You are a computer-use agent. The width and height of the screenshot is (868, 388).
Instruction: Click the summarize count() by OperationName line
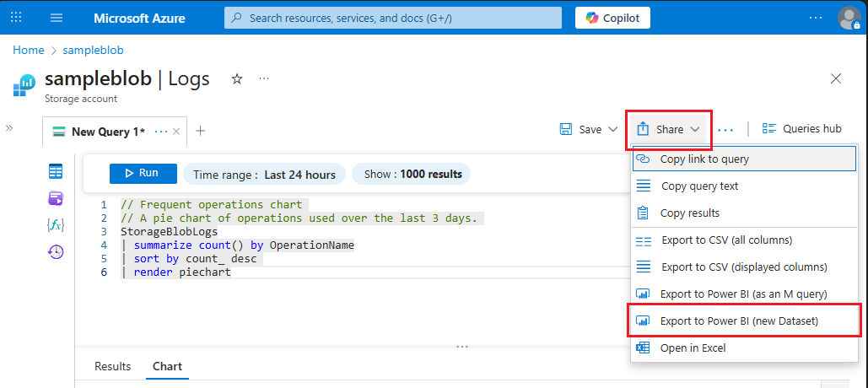pos(237,245)
